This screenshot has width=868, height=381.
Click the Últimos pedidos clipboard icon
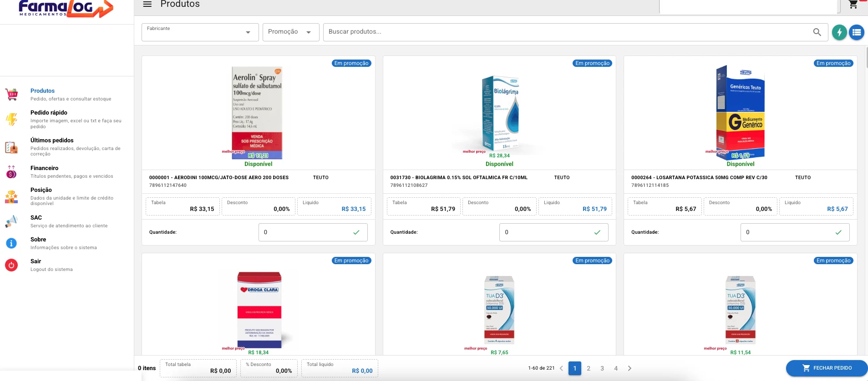point(11,147)
